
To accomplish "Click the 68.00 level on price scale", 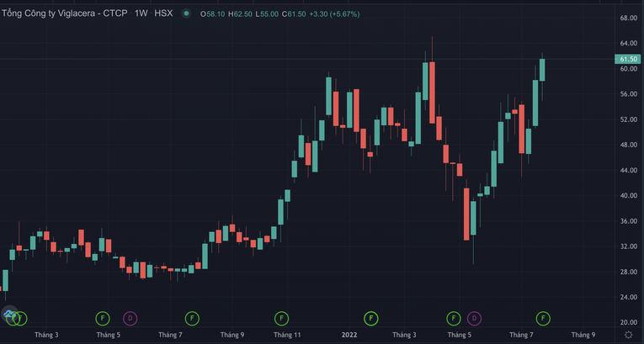I will pos(627,18).
